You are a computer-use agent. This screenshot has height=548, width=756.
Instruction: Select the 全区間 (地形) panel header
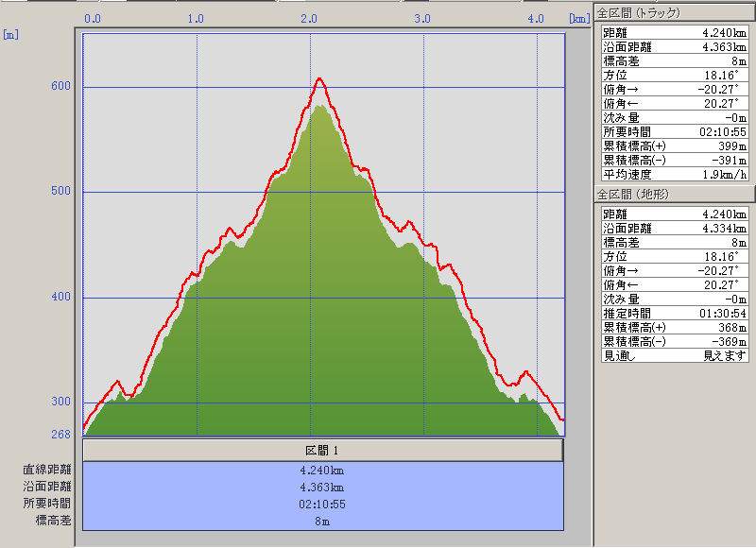point(674,194)
